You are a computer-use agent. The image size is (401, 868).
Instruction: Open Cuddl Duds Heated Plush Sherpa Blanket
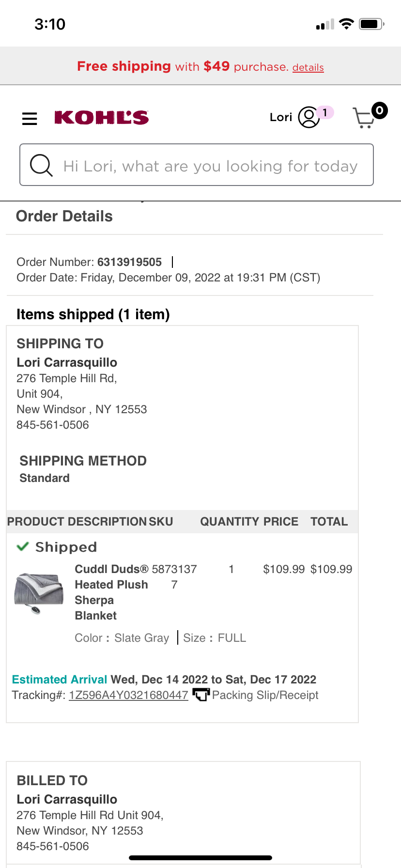111,592
